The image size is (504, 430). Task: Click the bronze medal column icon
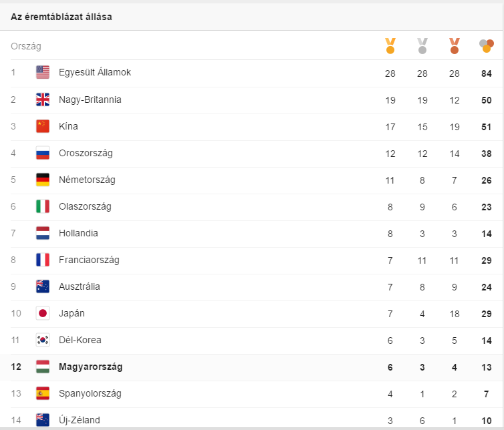point(455,46)
